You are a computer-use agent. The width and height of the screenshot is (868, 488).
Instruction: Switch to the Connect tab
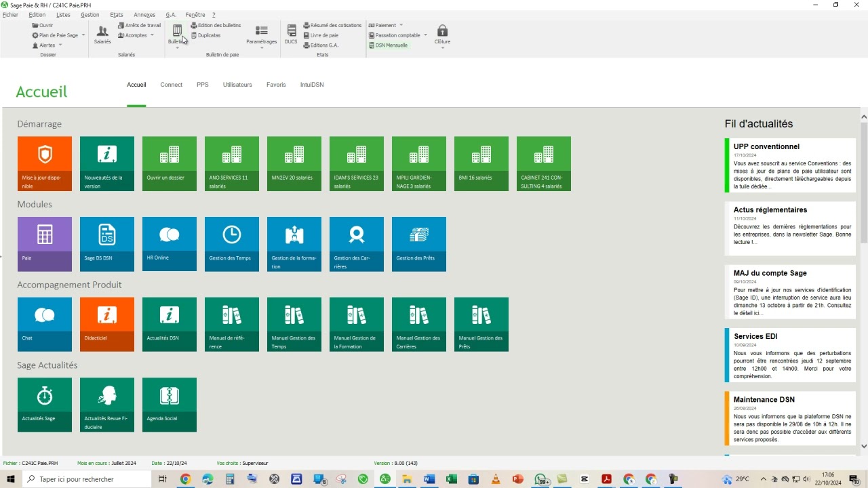click(x=172, y=85)
